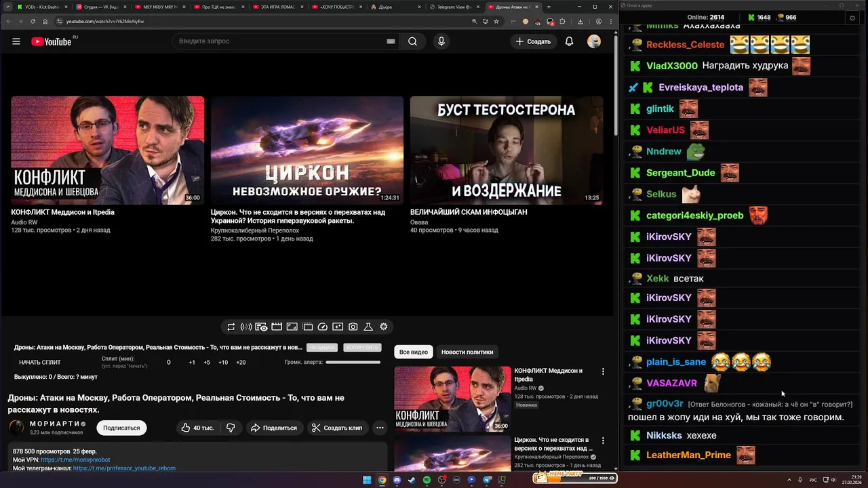
Task: Click chat username Reckless_Celeste
Action: (686, 45)
